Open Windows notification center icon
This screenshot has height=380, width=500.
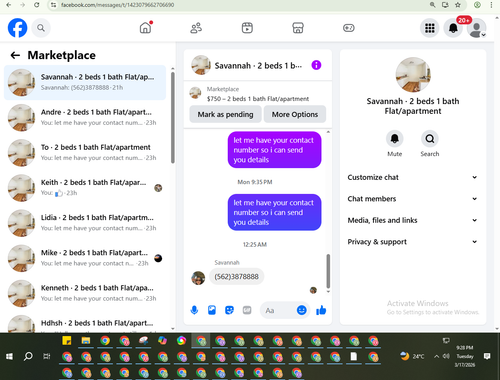coord(487,356)
